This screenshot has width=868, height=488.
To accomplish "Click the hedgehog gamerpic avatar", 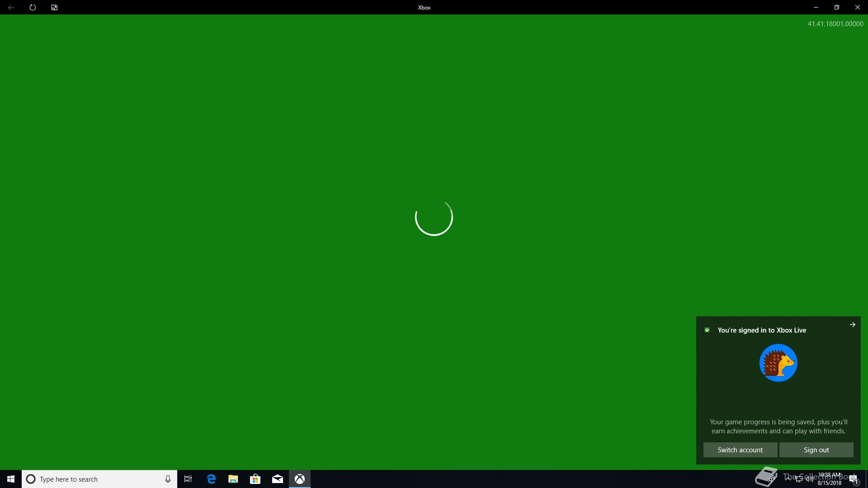I will pyautogui.click(x=778, y=363).
